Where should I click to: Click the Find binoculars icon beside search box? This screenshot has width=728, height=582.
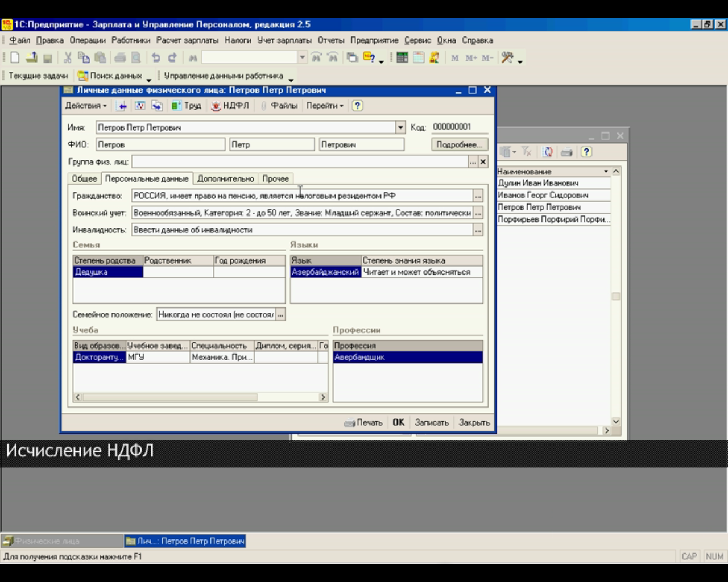point(193,57)
